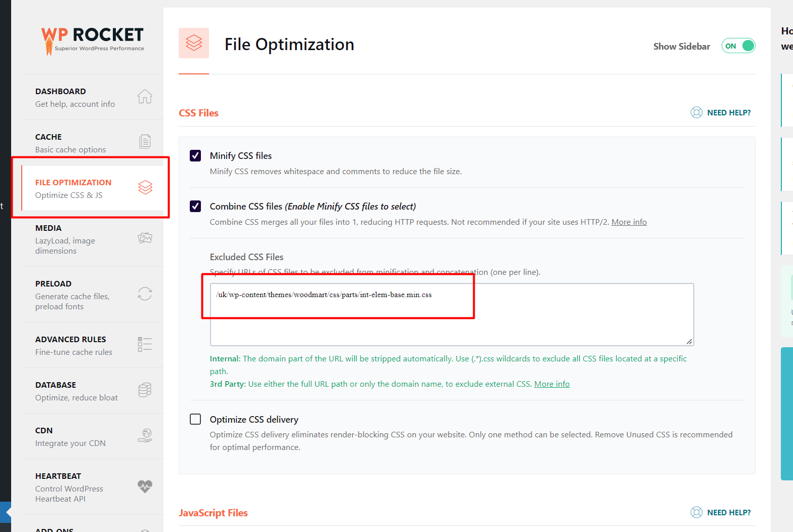Click the WP Rocket logo

pyautogui.click(x=93, y=40)
